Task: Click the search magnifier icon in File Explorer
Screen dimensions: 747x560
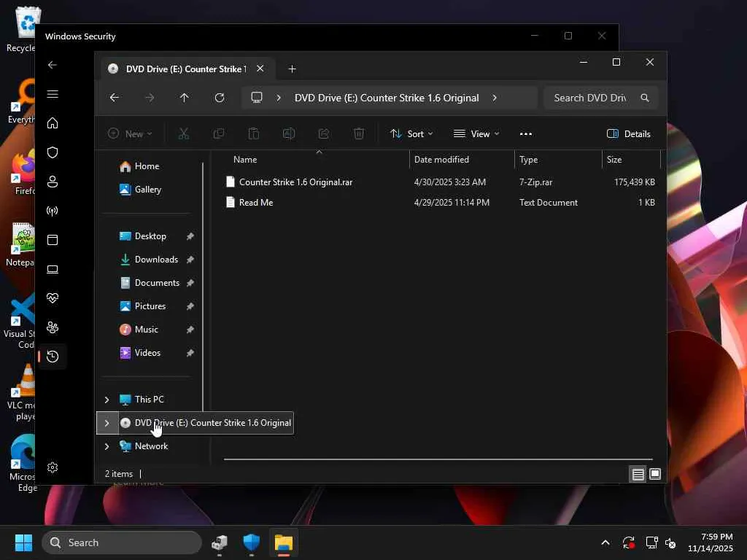Action: tap(645, 98)
